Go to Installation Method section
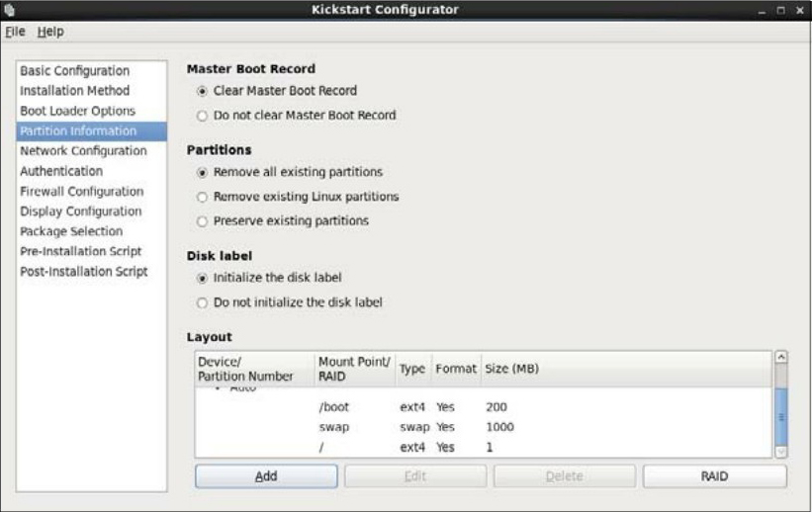Viewport: 812px width, 512px height. click(74, 91)
